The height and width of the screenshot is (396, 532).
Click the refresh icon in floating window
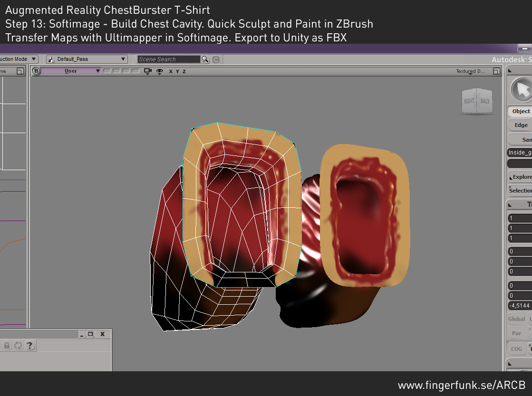point(18,346)
